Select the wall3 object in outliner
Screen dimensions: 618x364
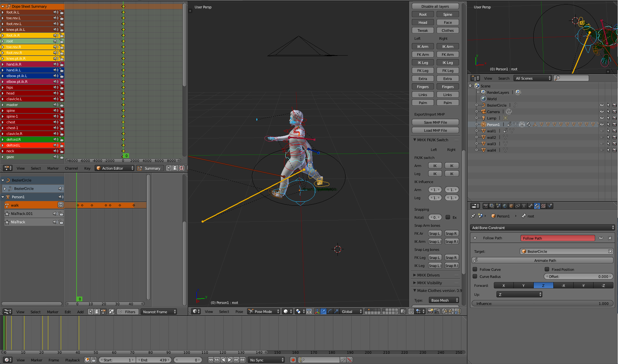coord(491,144)
